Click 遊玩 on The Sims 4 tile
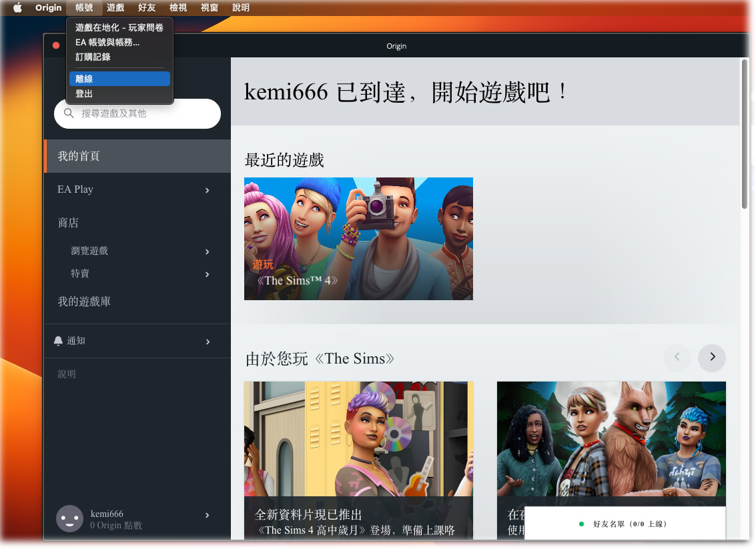756x549 pixels. tap(263, 264)
